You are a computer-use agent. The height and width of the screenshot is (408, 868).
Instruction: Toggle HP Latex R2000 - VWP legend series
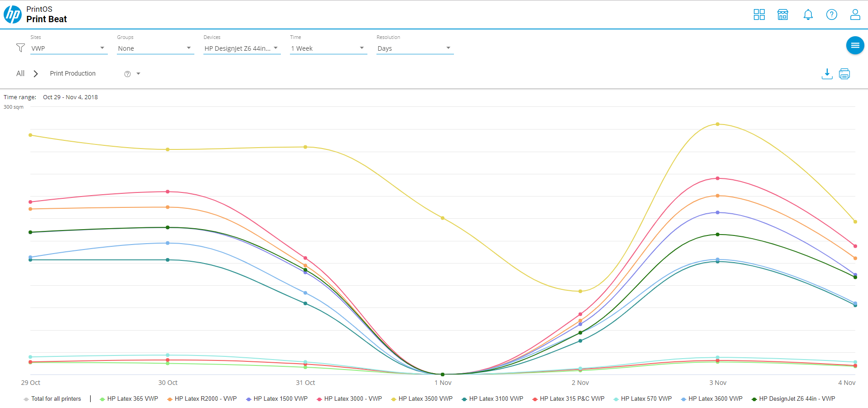[x=202, y=399]
